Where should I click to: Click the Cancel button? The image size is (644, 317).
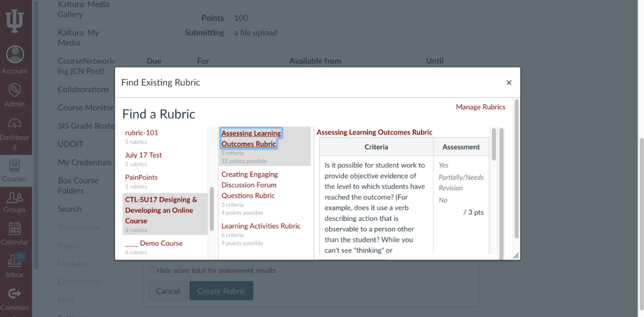click(x=168, y=291)
